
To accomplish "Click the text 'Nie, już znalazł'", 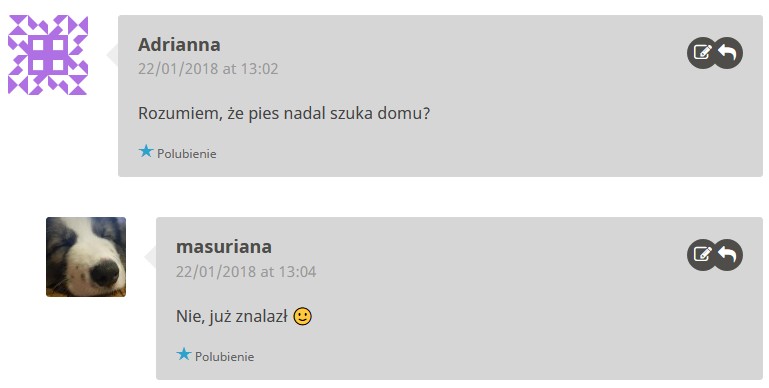I will 231,317.
